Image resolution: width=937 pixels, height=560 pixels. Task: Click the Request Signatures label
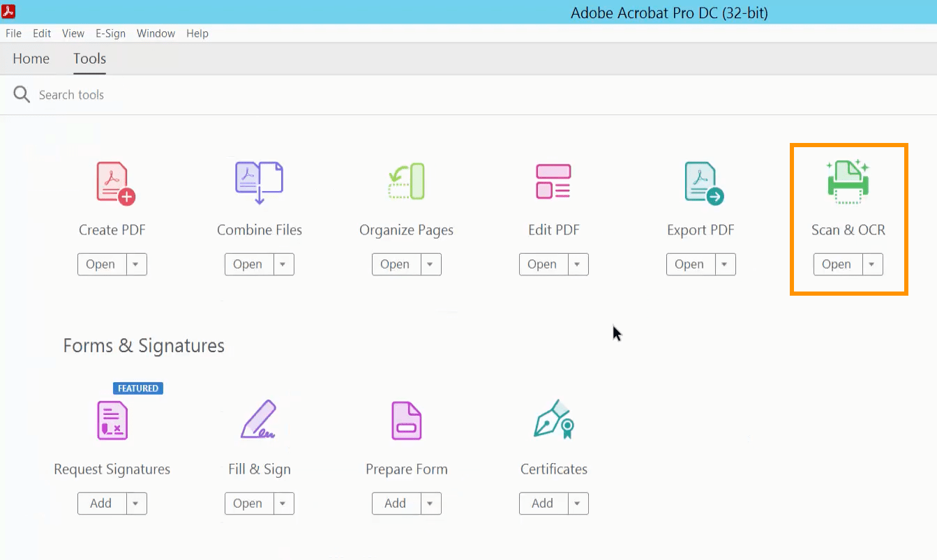112,469
